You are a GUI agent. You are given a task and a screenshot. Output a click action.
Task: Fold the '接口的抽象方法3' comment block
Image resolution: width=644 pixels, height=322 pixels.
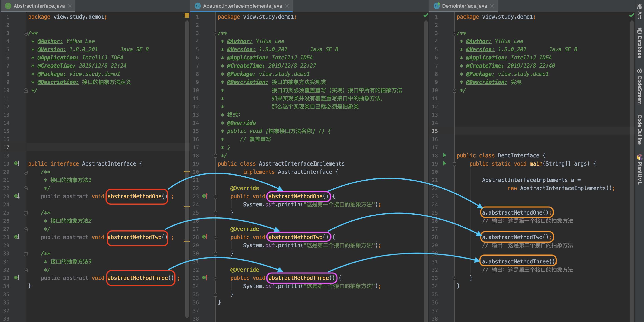[25, 254]
